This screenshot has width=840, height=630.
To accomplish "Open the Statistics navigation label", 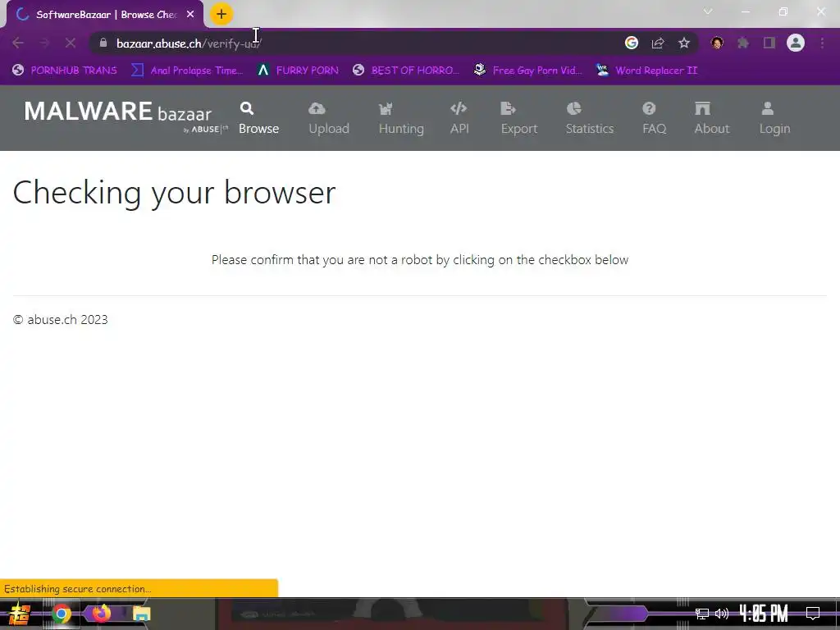I will (590, 129).
